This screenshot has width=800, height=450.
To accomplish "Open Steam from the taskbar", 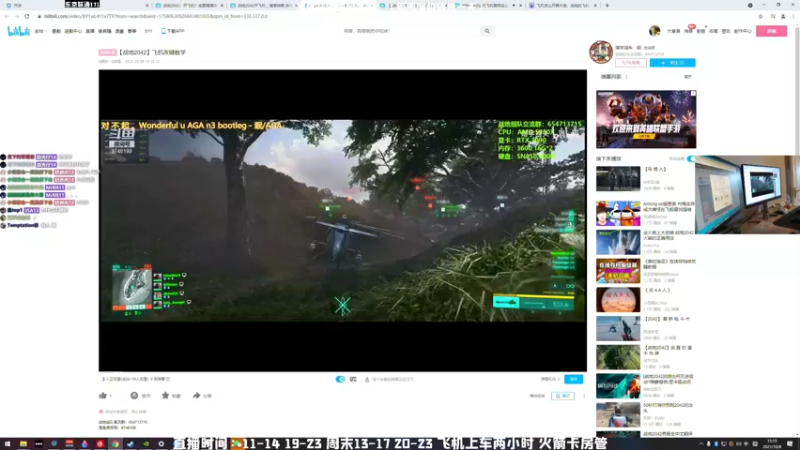I will coord(131,444).
